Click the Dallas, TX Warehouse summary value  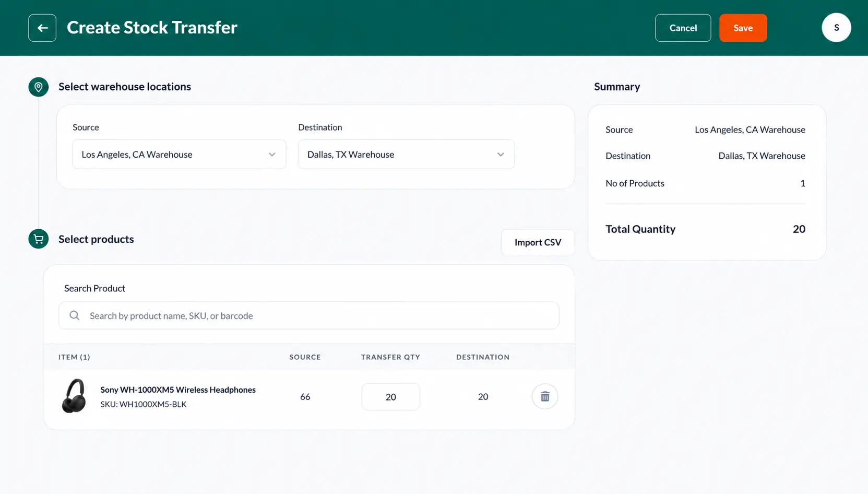point(762,156)
